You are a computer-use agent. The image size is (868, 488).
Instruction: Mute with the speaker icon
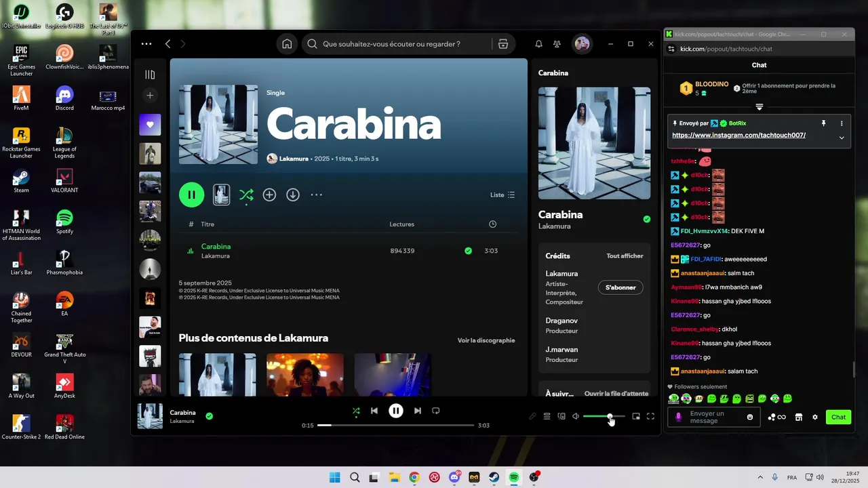[576, 416]
